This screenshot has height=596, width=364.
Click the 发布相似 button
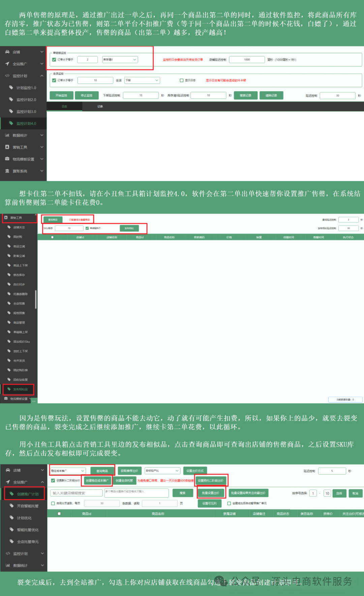(x=129, y=228)
